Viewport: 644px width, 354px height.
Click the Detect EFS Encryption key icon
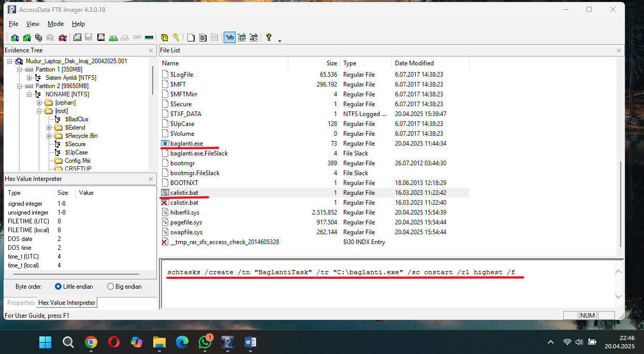[x=177, y=37]
